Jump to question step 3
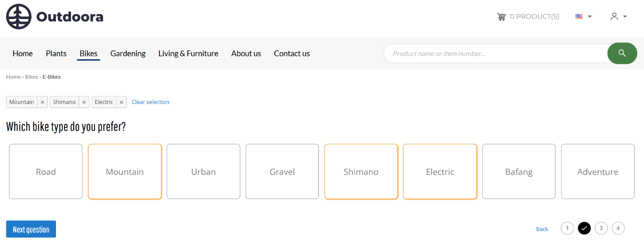 point(601,228)
